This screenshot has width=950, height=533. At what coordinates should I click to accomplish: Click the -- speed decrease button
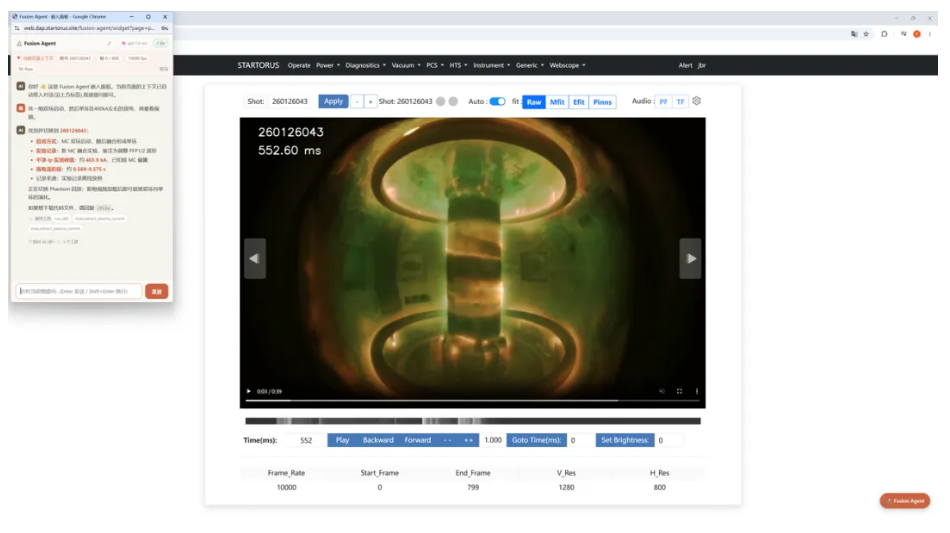tap(447, 440)
